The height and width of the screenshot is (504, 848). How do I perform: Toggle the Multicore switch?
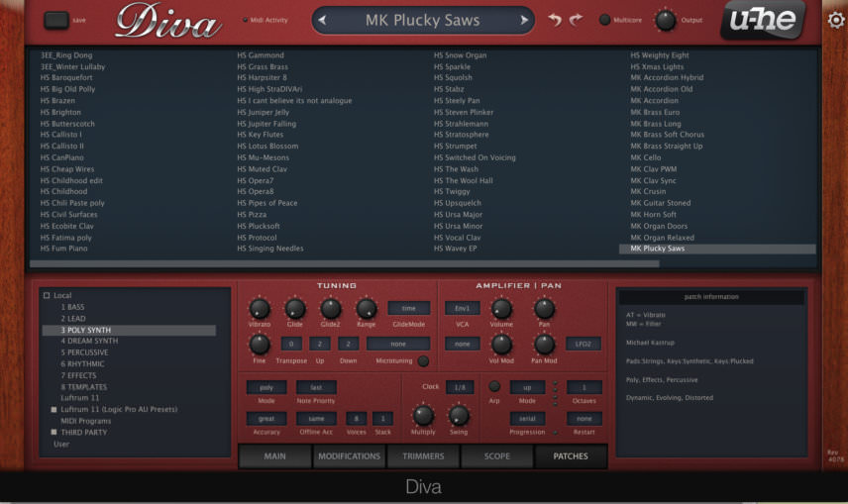[604, 20]
